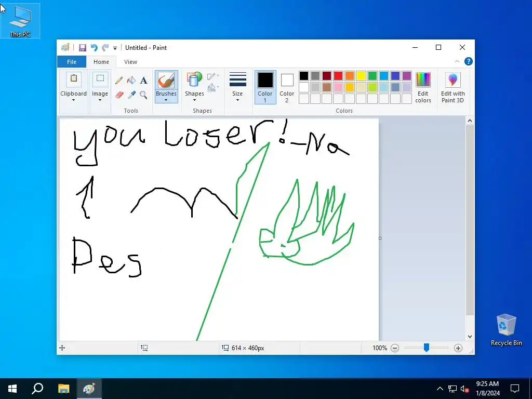The image size is (532, 399).
Task: Click the vertical scrollbar up arrow
Action: pos(470,121)
